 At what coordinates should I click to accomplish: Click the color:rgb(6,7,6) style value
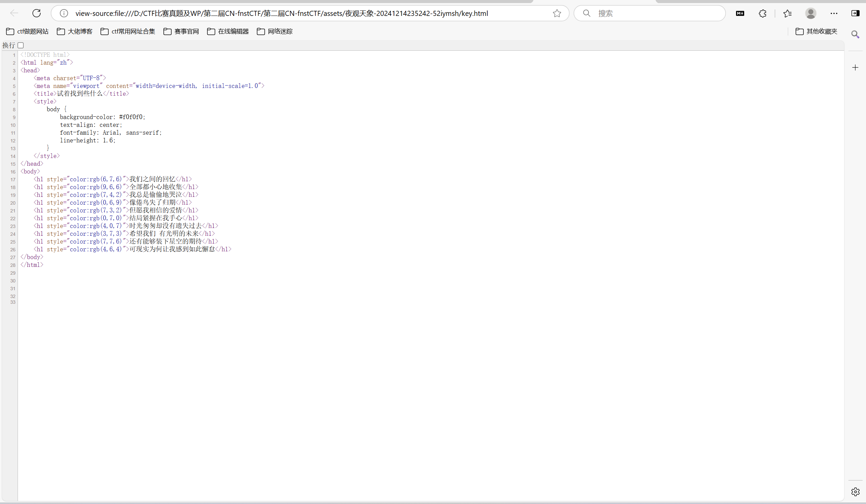click(x=96, y=179)
